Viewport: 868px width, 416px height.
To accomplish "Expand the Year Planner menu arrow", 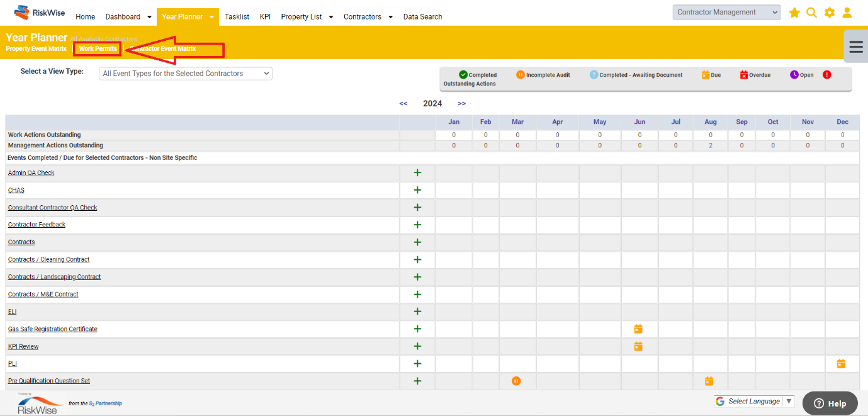I will (212, 17).
